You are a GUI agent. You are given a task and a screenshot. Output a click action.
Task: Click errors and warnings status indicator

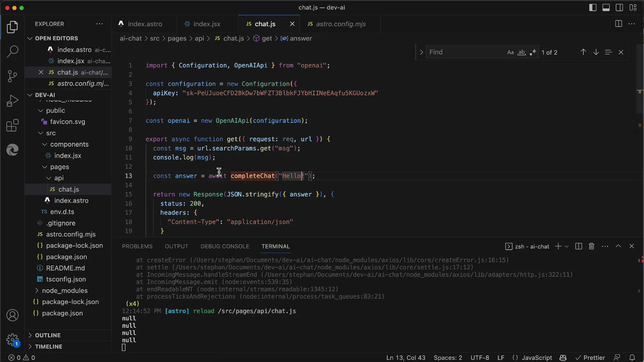click(21, 358)
